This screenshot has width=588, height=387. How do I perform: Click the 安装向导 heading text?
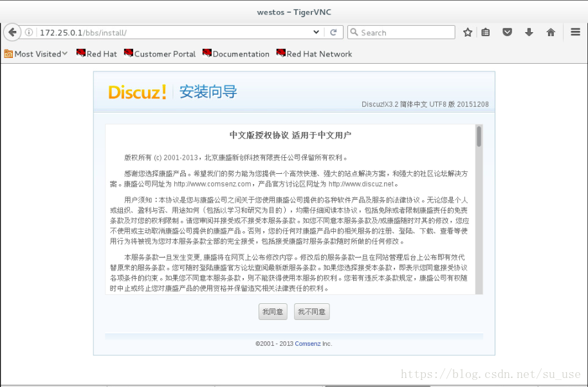(x=208, y=91)
